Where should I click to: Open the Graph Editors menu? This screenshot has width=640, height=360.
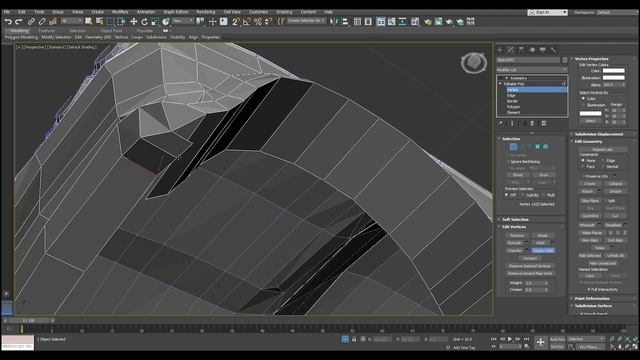pos(176,12)
